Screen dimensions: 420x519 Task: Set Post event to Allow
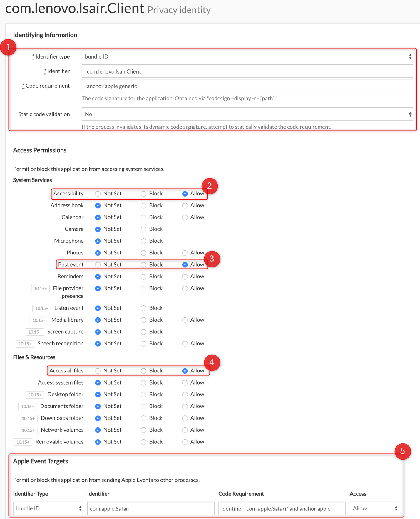(185, 265)
